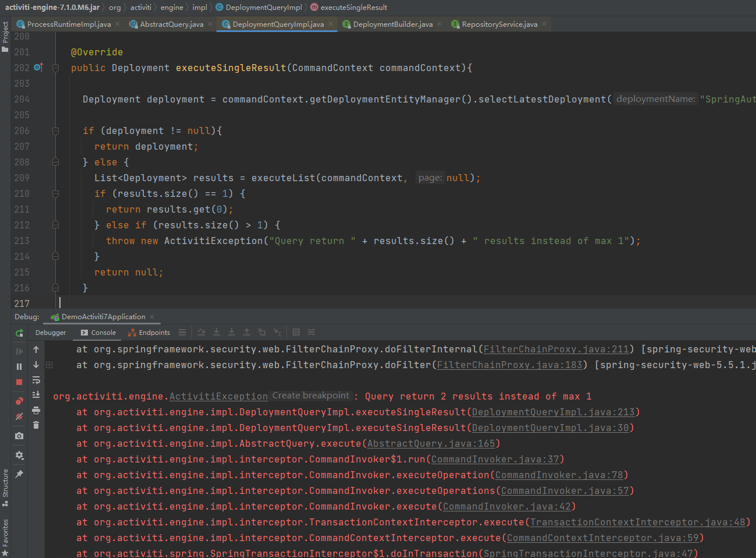Toggle scroll to end of console
Image resolution: width=756 pixels, height=558 pixels.
coord(36,395)
